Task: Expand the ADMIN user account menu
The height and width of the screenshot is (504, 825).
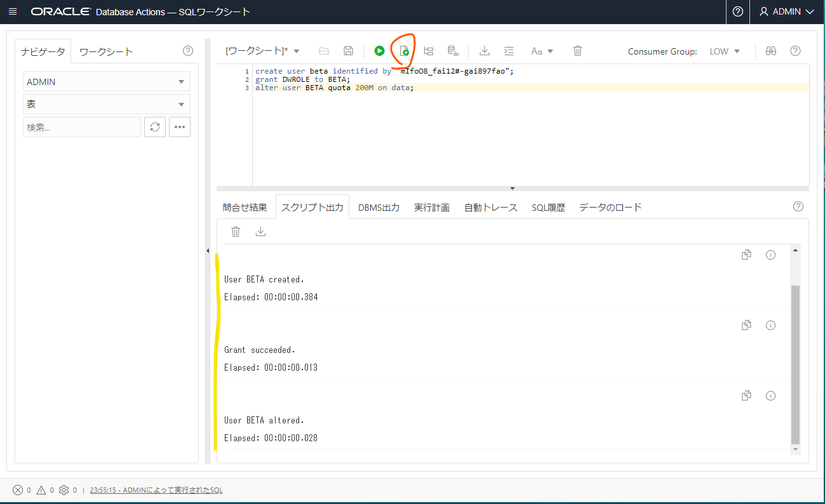Action: pos(787,11)
